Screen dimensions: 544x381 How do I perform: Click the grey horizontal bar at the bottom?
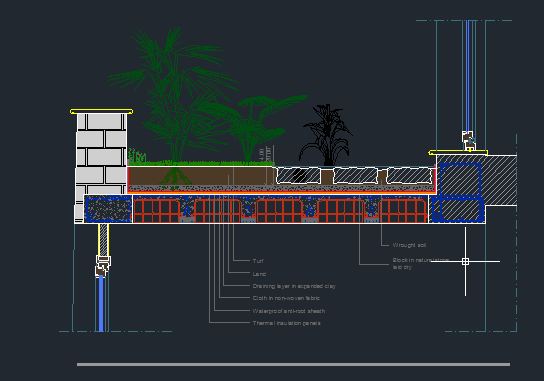click(294, 364)
